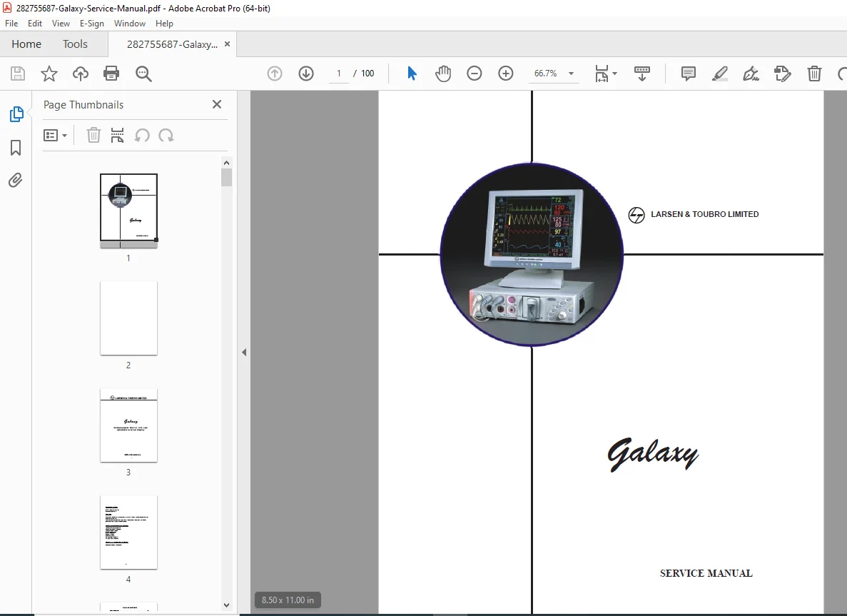Go to the previous page

[x=275, y=74]
